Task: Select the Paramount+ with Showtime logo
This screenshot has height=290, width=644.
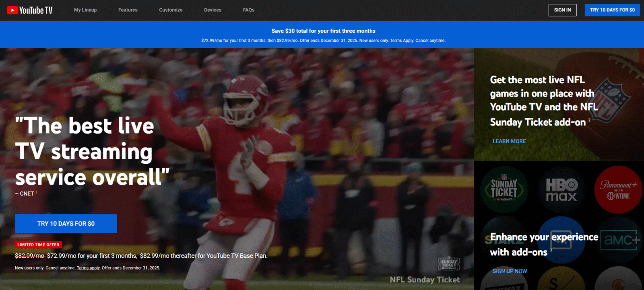Action: (618, 189)
